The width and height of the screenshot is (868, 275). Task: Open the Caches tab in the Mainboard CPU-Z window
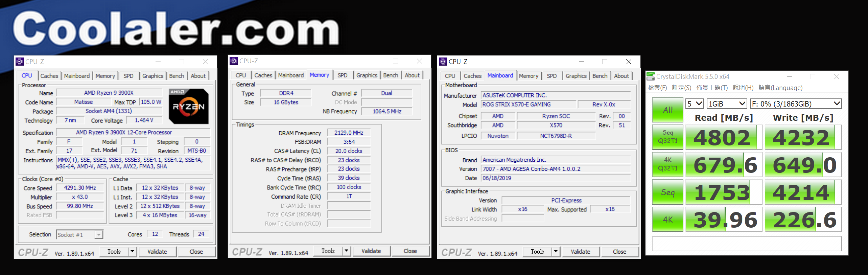click(x=472, y=76)
